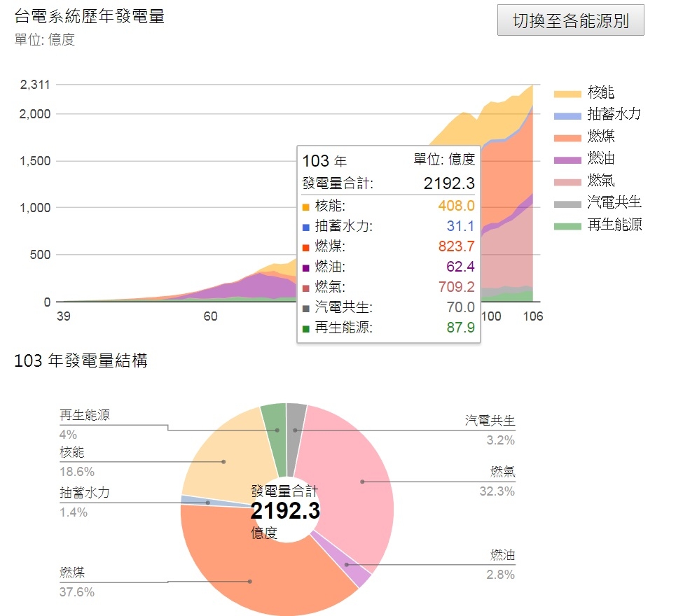Click the 核能 legend label text
Viewport: 690px width, 616px height.
tap(600, 92)
